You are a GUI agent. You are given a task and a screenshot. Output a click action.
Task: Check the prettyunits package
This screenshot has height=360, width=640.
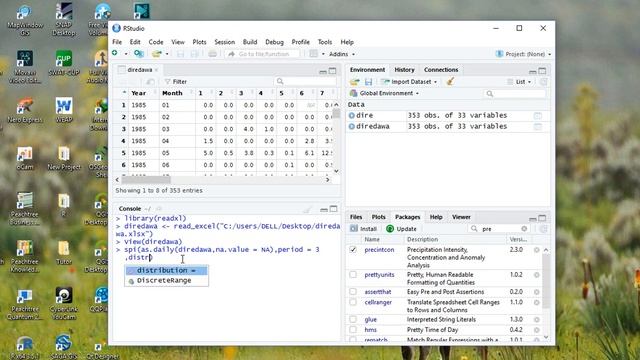click(353, 275)
